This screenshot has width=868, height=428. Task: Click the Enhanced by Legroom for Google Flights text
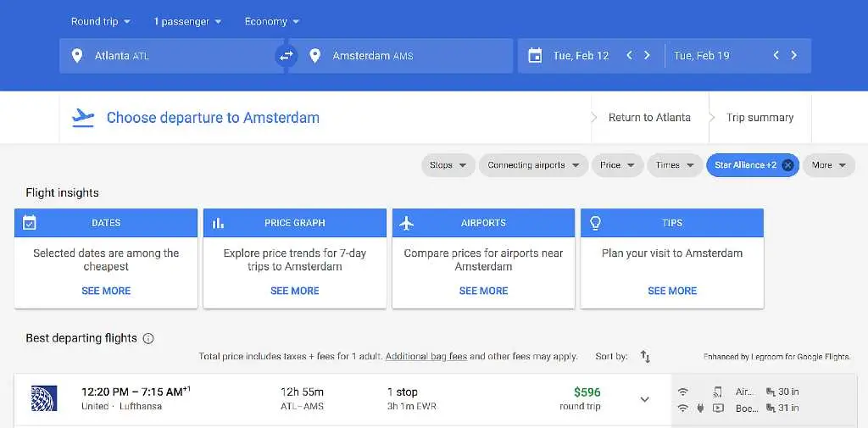[776, 357]
